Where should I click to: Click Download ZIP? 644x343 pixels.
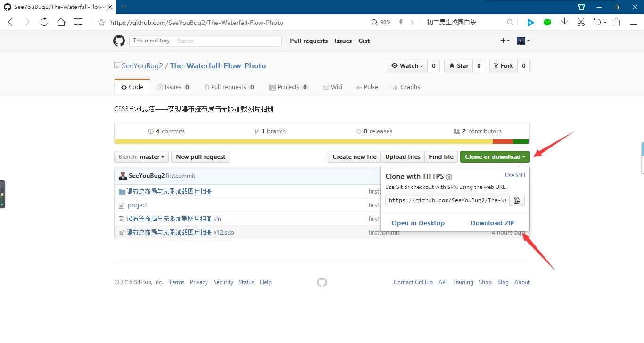click(x=492, y=223)
